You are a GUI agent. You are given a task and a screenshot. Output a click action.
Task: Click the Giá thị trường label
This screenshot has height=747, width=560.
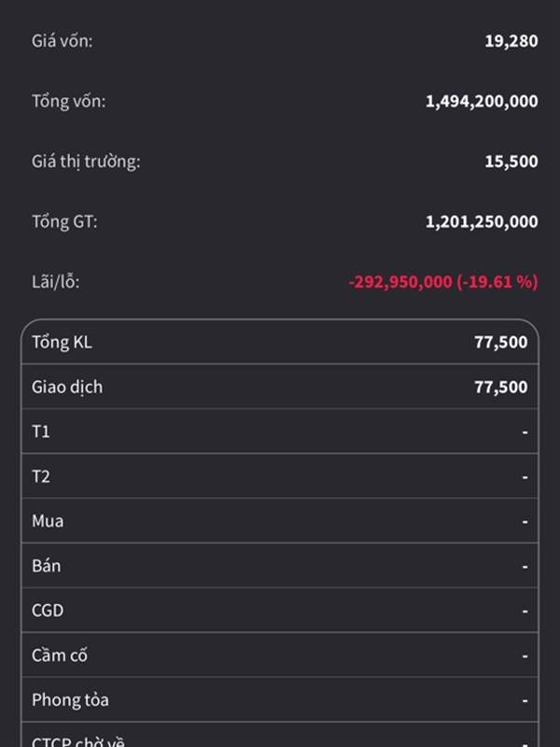click(x=86, y=162)
